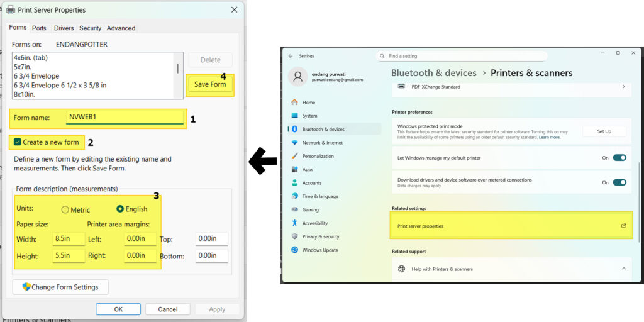This screenshot has width=644, height=322.
Task: Open the Gaming sidebar icon
Action: pyautogui.click(x=294, y=209)
